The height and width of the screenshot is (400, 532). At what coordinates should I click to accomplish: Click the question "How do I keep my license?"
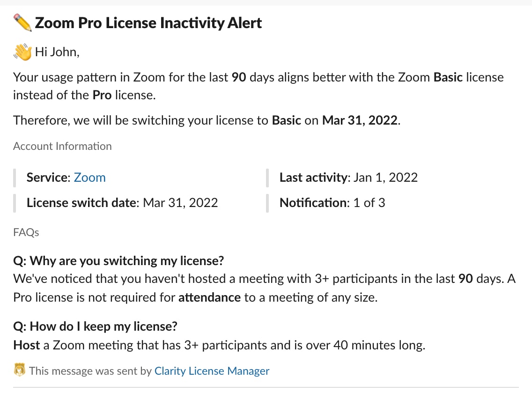pyautogui.click(x=95, y=326)
